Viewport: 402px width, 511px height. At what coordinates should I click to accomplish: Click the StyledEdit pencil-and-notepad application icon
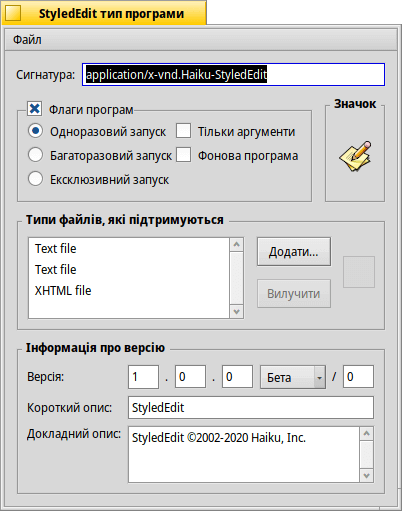pos(355,156)
